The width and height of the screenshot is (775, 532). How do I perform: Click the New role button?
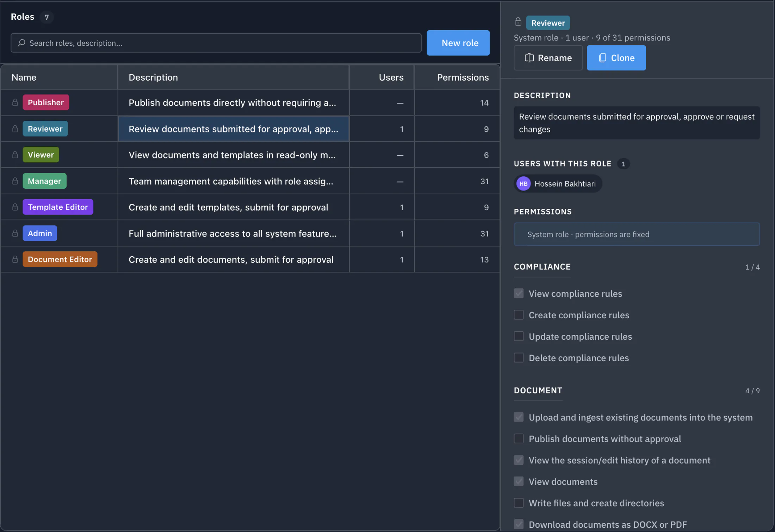[x=458, y=43]
